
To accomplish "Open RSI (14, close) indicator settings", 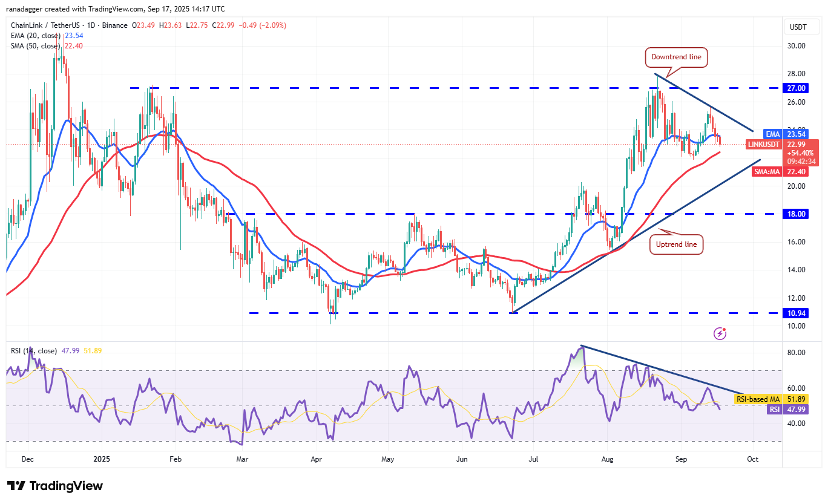I will [x=33, y=350].
